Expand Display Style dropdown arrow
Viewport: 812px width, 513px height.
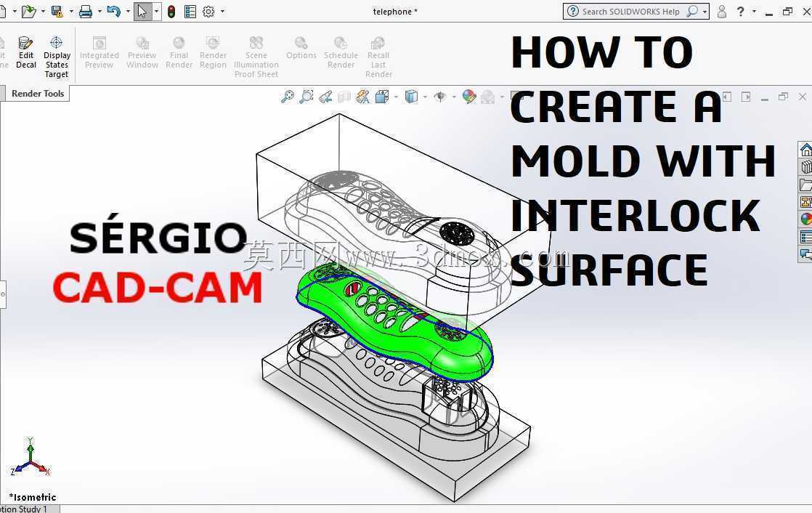(425, 97)
